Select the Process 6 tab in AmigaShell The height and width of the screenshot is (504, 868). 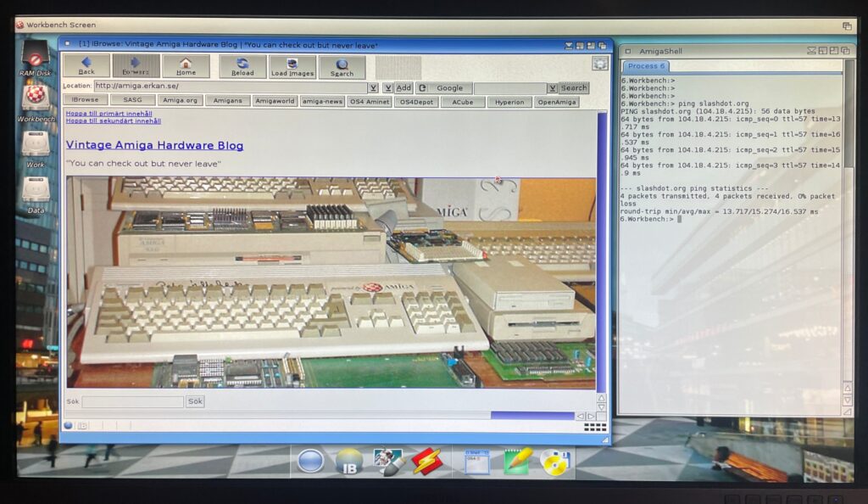pos(646,66)
